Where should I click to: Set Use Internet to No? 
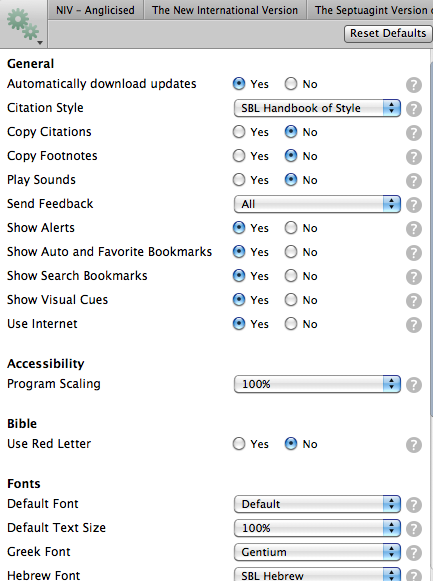291,324
